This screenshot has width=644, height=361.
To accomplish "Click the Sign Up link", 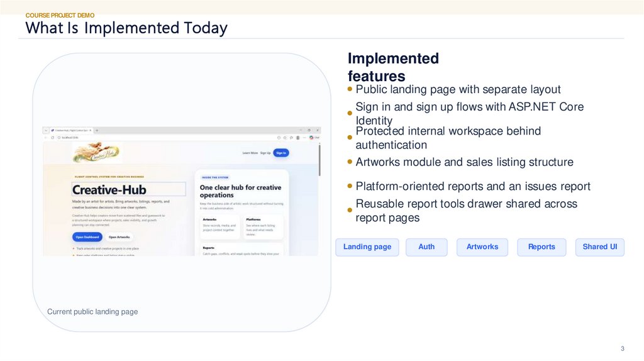I will [265, 152].
